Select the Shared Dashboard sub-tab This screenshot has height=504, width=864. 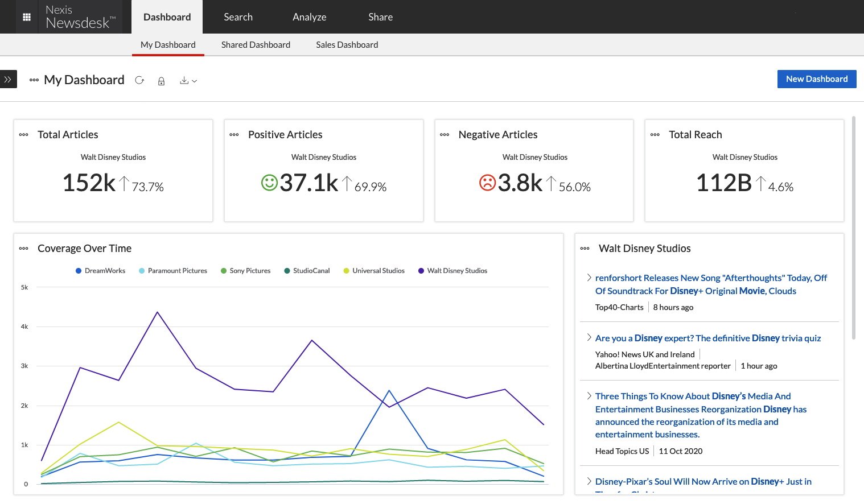tap(256, 45)
